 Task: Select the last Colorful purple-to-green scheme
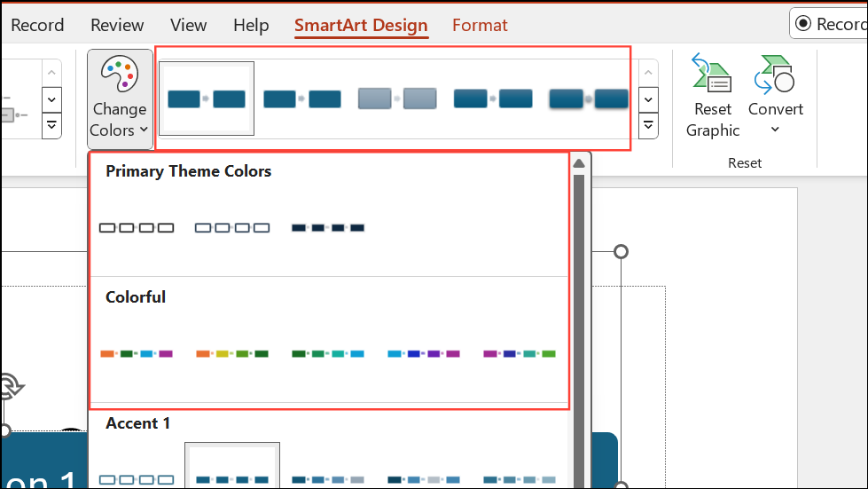click(x=520, y=354)
